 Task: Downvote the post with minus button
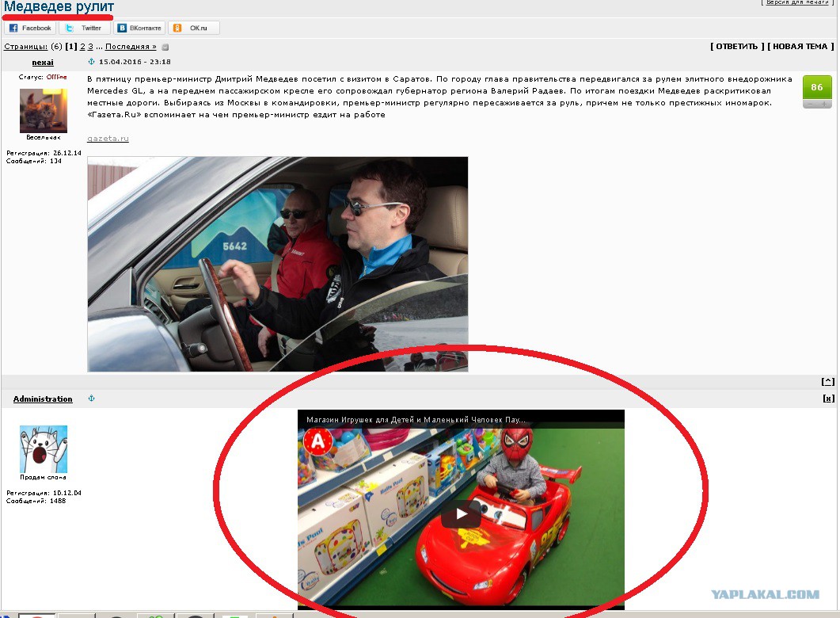809,104
